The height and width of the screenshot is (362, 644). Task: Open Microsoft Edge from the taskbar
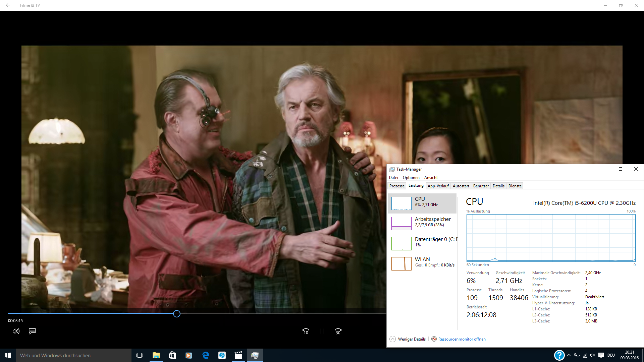pos(206,355)
